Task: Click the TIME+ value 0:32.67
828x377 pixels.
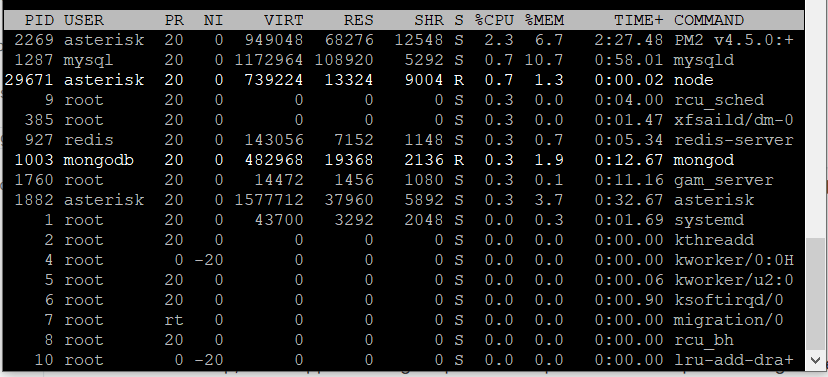Action: click(628, 200)
